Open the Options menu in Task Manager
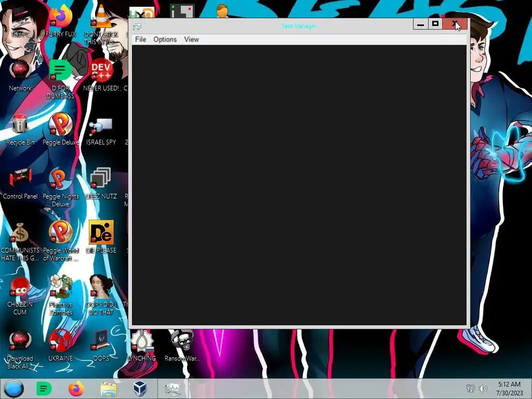 point(165,39)
